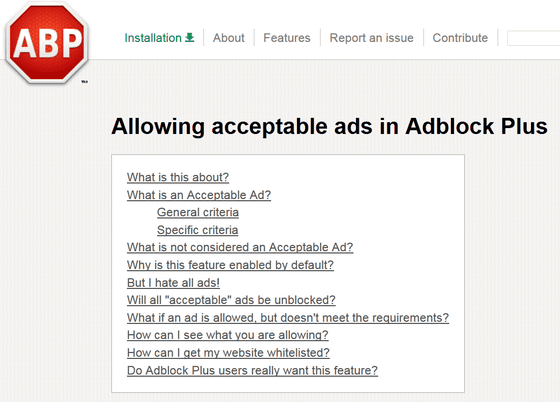
Task: Open "Do Adblock Plus users really want this feature?"
Action: (x=252, y=370)
